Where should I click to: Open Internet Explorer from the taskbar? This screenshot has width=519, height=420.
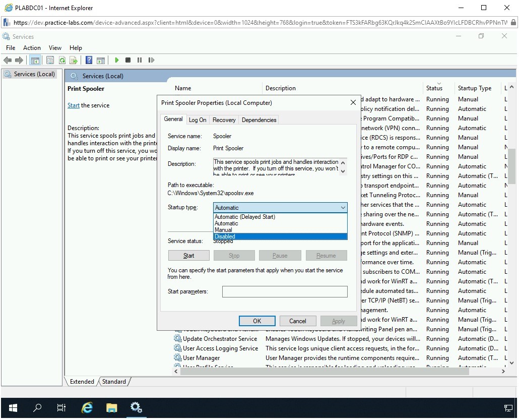(87, 408)
